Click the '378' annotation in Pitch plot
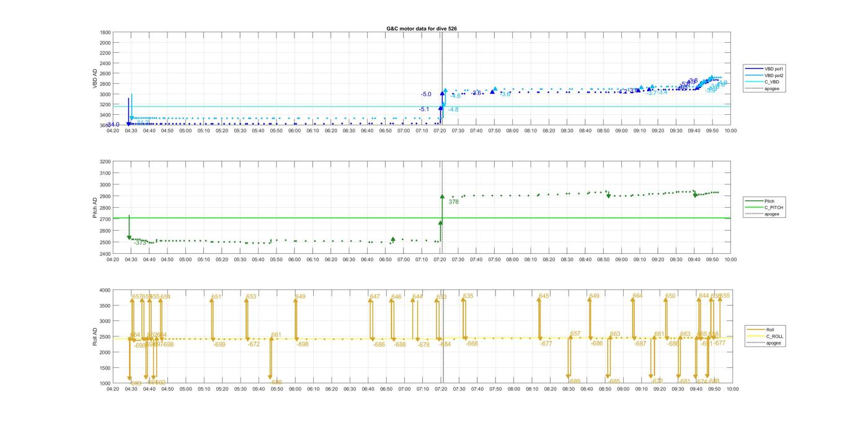Screen dimensions: 868x430 [x=453, y=202]
